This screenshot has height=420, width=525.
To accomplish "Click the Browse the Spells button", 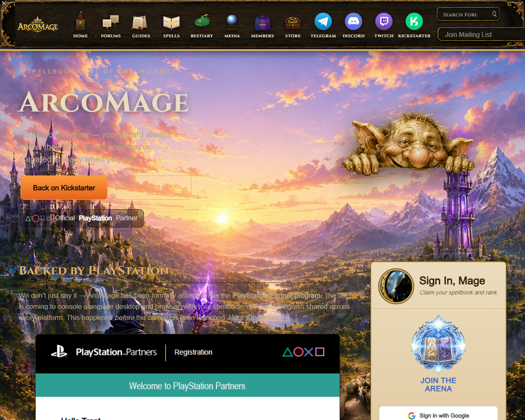I will point(153,187).
